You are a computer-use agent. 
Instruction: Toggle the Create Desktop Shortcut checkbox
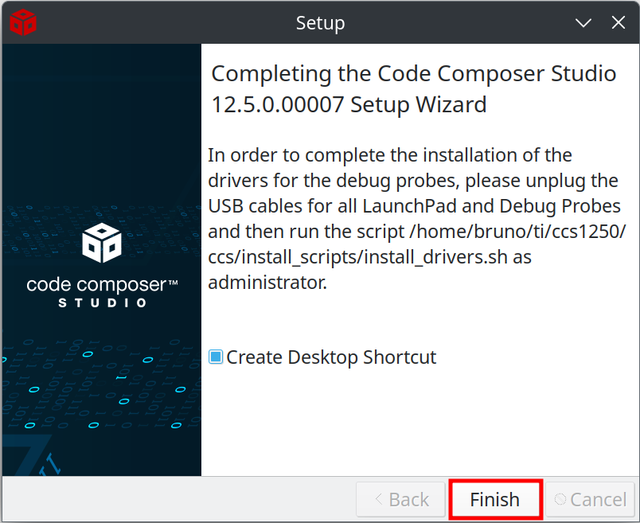pos(216,357)
